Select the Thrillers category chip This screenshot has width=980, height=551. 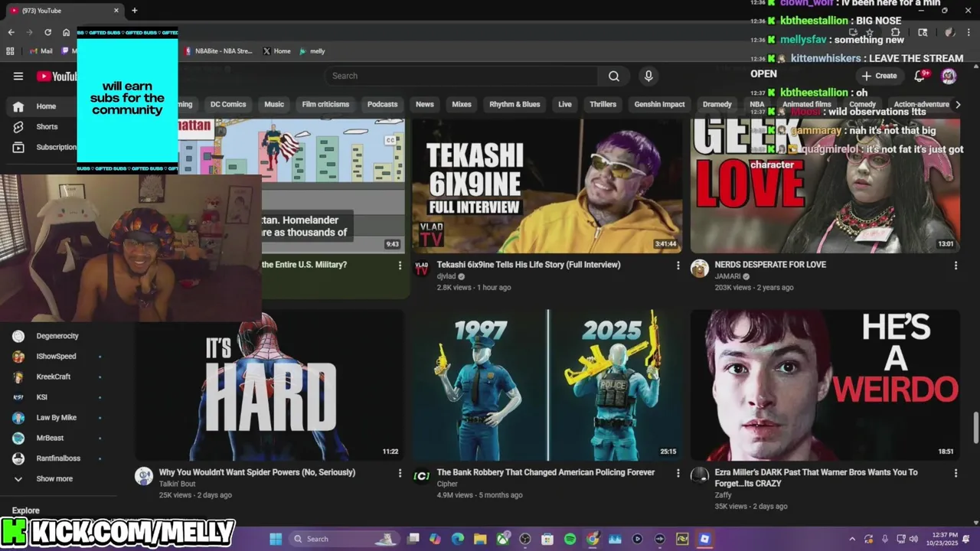click(603, 104)
